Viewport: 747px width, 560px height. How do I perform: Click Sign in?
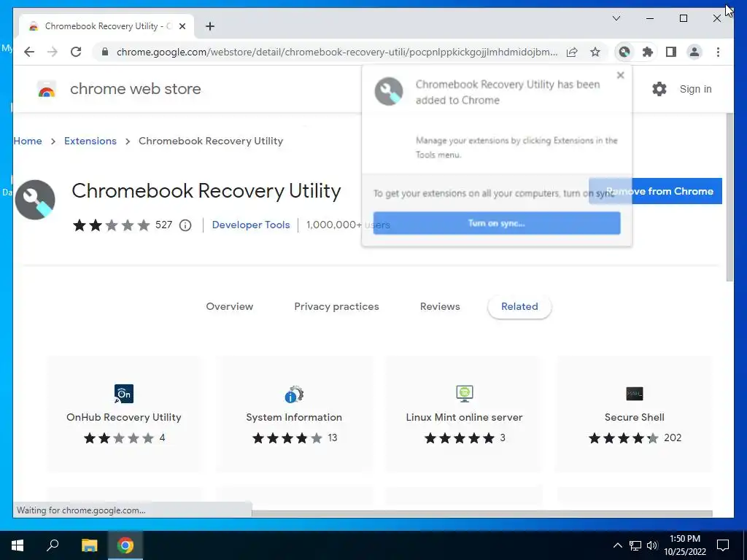(x=695, y=89)
